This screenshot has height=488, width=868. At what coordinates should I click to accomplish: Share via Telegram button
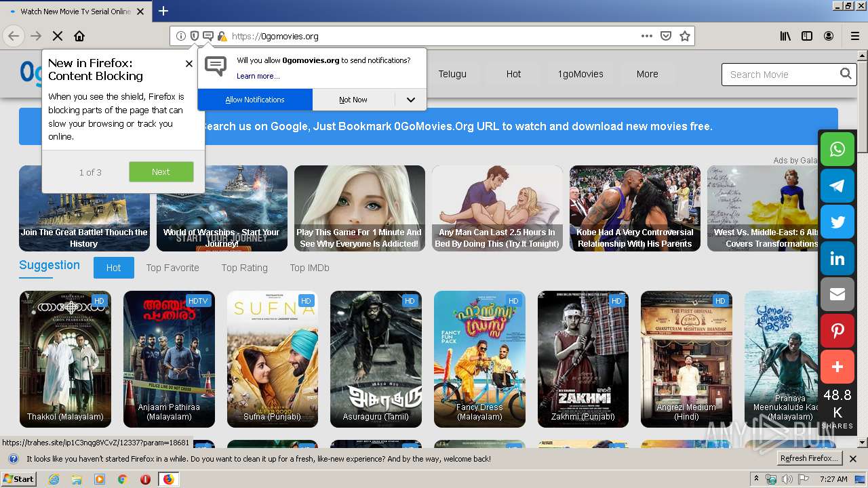click(837, 186)
